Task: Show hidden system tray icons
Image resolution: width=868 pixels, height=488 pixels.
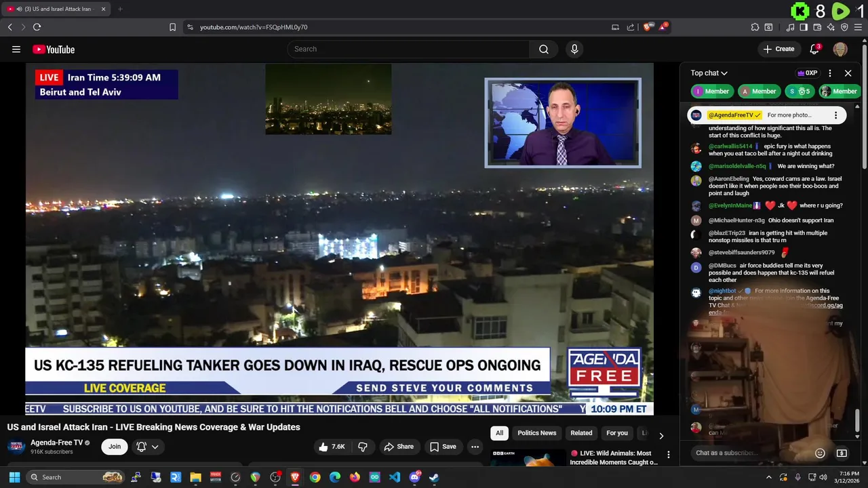Action: pyautogui.click(x=768, y=477)
